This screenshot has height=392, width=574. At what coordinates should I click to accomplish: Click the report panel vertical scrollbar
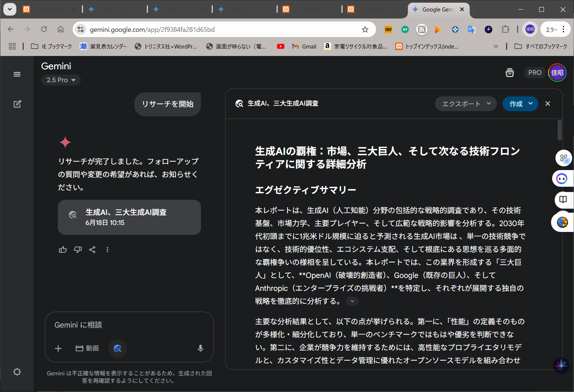tap(560, 130)
